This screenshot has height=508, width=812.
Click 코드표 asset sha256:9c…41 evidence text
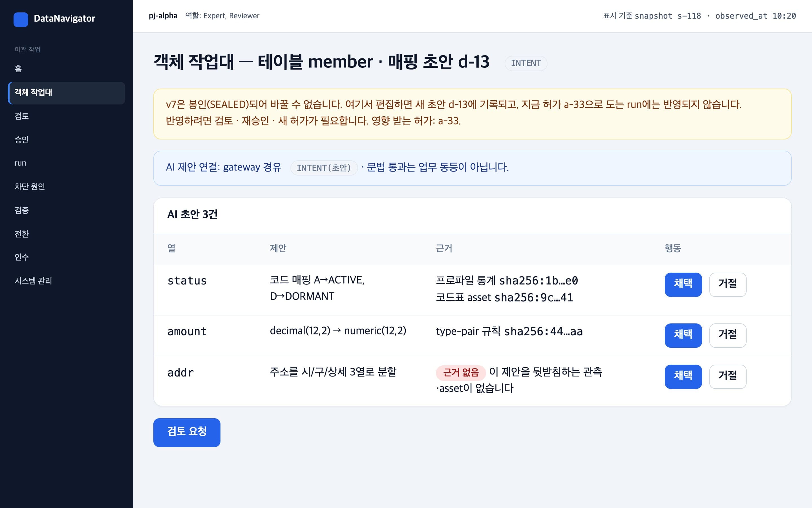[504, 297]
